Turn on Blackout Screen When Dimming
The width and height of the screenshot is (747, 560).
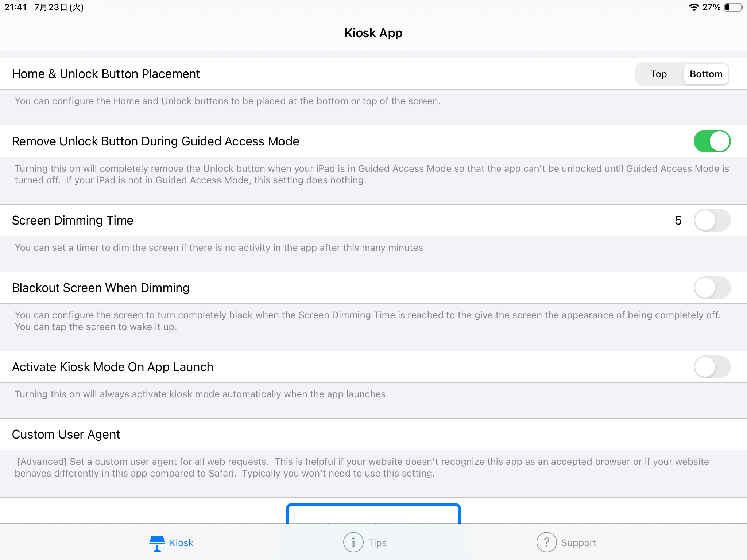[712, 288]
